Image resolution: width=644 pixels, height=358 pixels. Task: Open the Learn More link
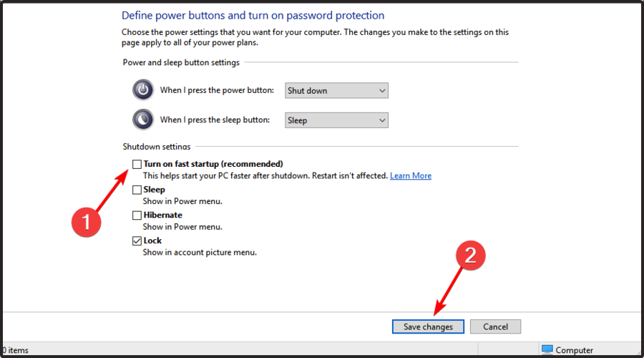point(411,175)
